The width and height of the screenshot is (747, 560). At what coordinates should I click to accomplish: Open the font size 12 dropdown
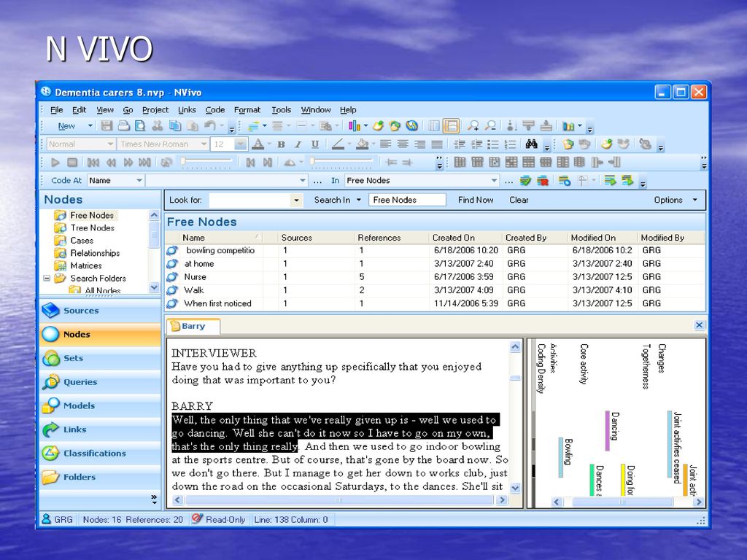(x=241, y=144)
